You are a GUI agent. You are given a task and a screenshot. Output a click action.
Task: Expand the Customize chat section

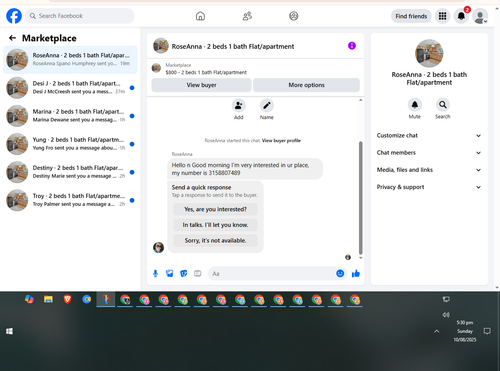click(x=429, y=135)
